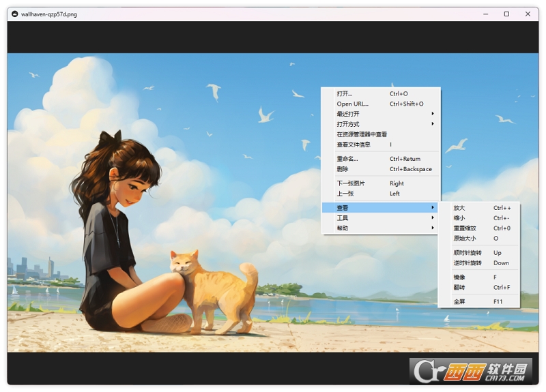Close the image viewer window

point(528,14)
